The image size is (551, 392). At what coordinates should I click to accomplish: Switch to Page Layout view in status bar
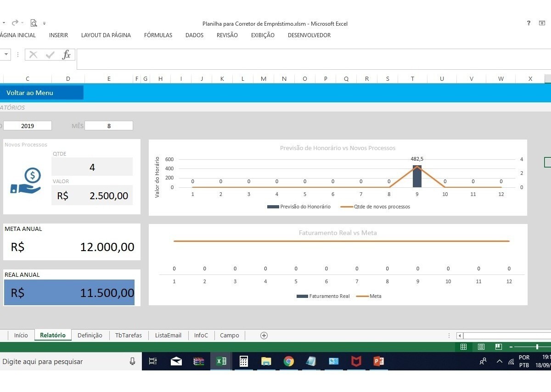(x=481, y=347)
